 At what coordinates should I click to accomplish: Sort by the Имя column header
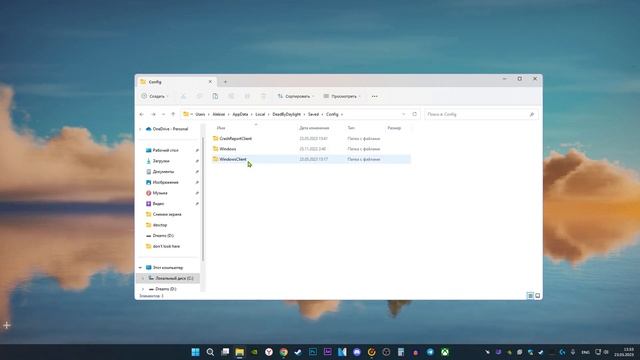[x=221, y=128]
